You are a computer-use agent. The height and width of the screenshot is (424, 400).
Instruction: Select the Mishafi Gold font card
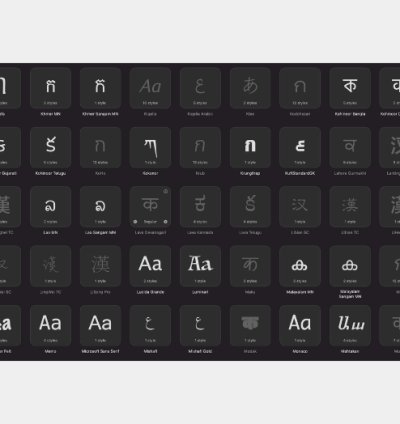click(200, 326)
